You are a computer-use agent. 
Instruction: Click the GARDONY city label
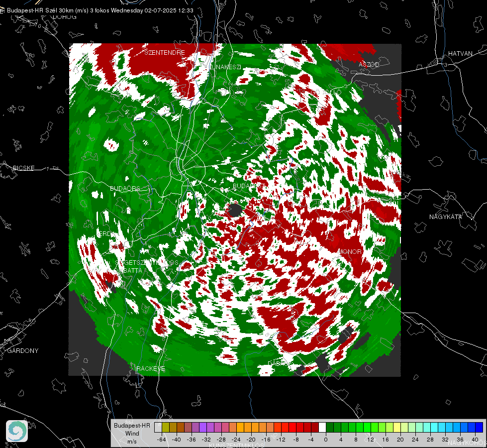[23, 351]
